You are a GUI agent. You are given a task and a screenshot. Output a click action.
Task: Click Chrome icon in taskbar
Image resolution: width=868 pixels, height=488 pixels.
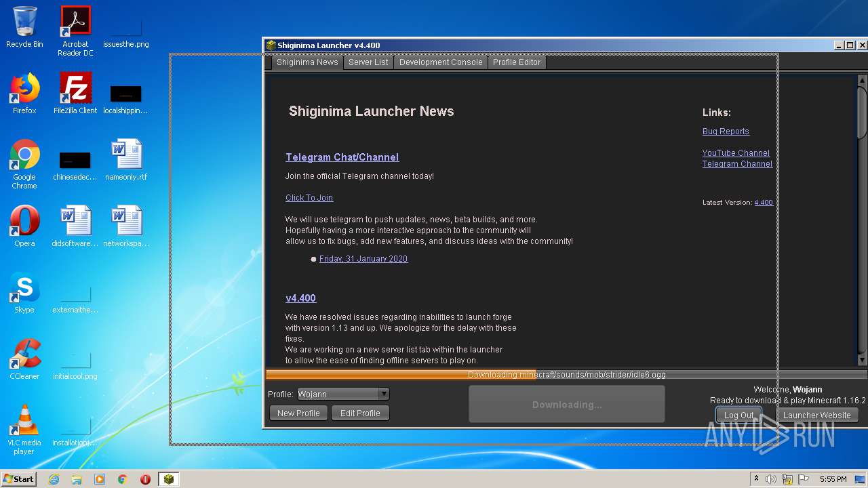click(123, 479)
